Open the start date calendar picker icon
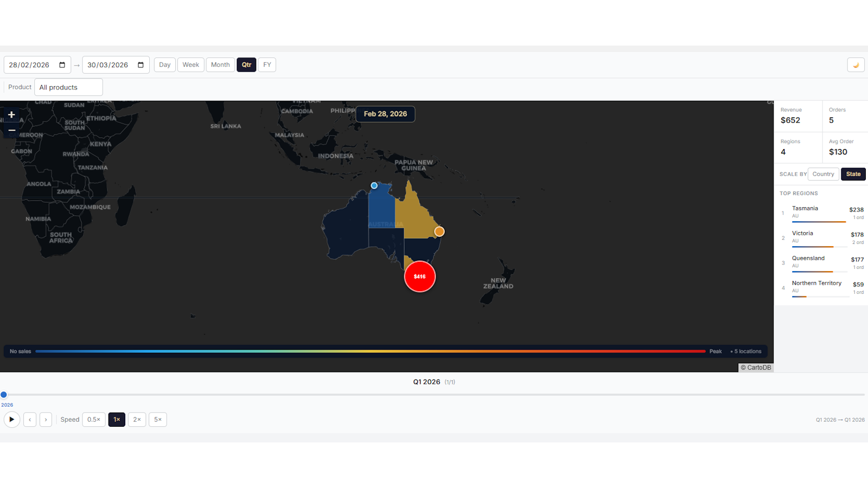This screenshot has height=488, width=868. [62, 65]
